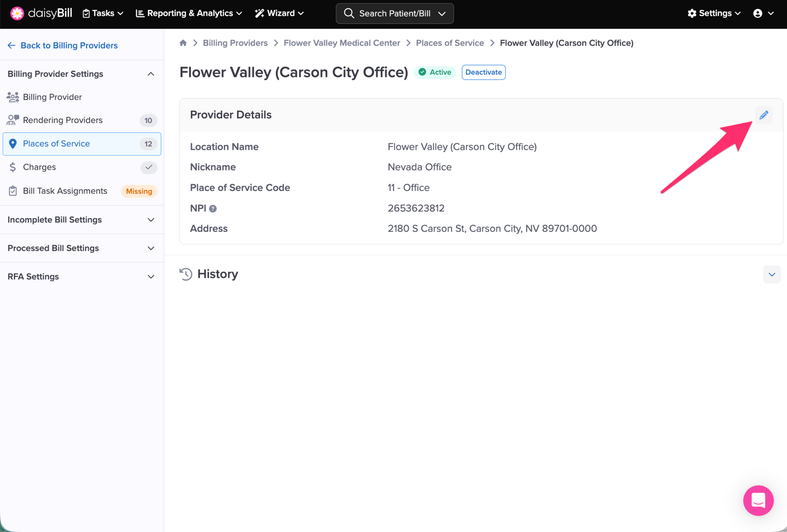787x532 pixels.
Task: Click the Charges checkmark status badge
Action: click(x=148, y=167)
